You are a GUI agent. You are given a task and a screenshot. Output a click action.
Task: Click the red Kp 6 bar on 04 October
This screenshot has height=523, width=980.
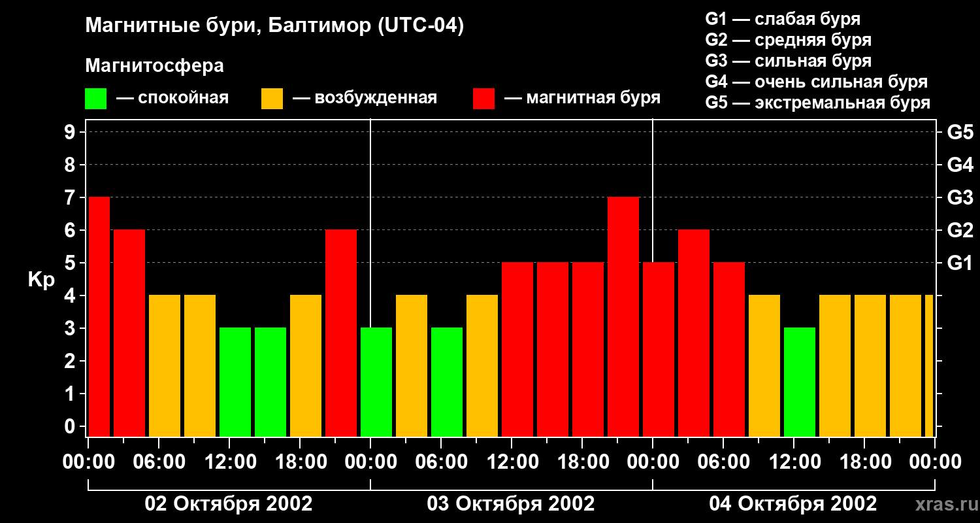pos(694,333)
